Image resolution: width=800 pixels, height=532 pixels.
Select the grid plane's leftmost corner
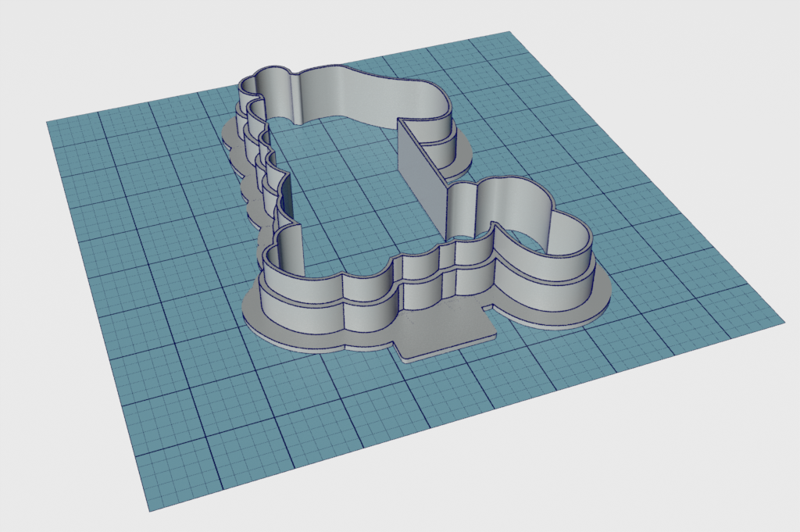click(50, 123)
